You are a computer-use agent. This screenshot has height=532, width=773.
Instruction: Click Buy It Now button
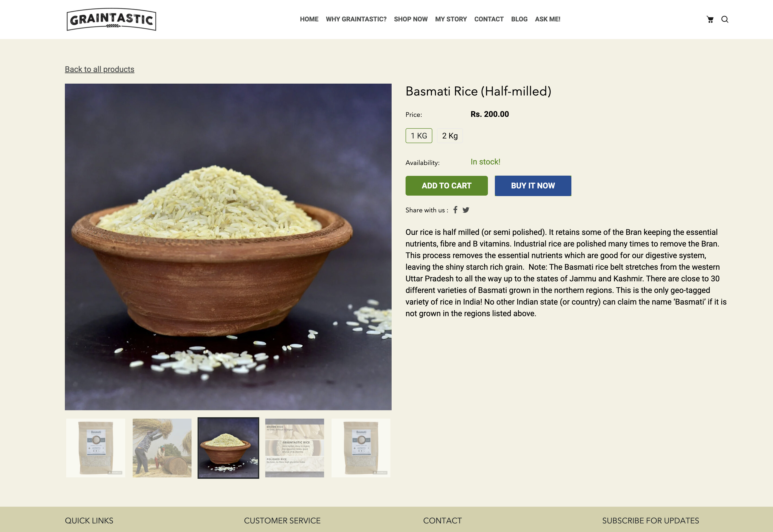click(533, 186)
